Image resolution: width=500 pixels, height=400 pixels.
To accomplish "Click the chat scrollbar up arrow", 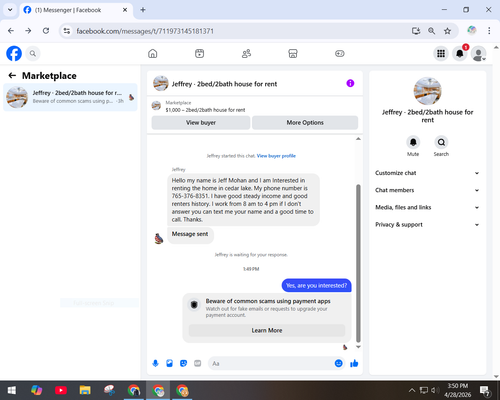I will pyautogui.click(x=358, y=139).
